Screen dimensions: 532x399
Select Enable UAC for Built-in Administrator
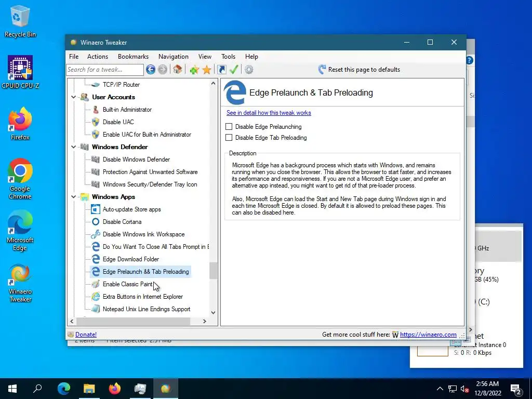(147, 135)
